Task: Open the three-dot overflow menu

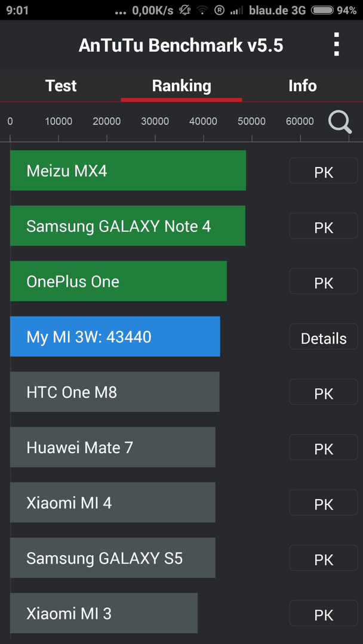Action: 336,44
